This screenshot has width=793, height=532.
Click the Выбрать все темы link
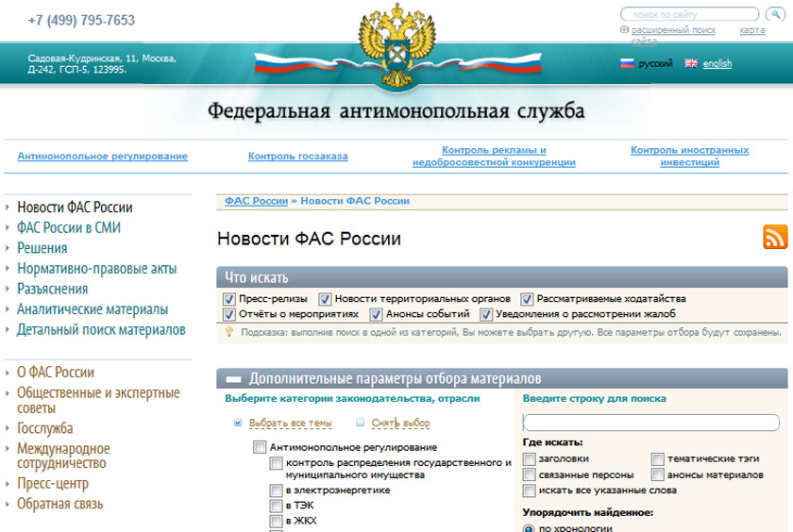point(291,423)
